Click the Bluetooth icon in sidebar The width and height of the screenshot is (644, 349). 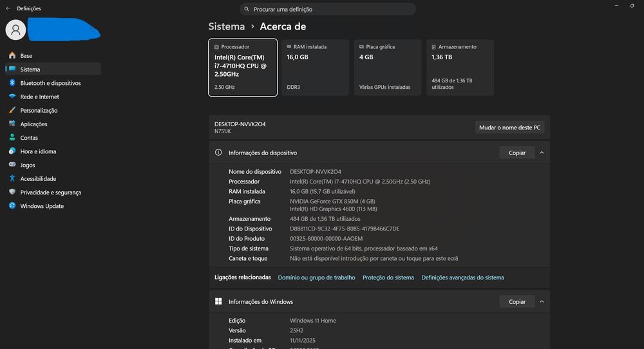[x=12, y=82]
